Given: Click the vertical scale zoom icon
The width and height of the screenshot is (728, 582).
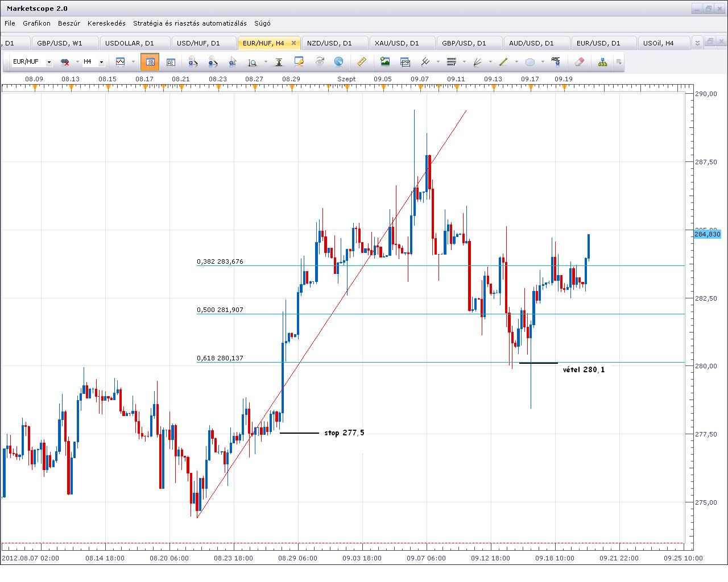Looking at the screenshot, I should [253, 62].
